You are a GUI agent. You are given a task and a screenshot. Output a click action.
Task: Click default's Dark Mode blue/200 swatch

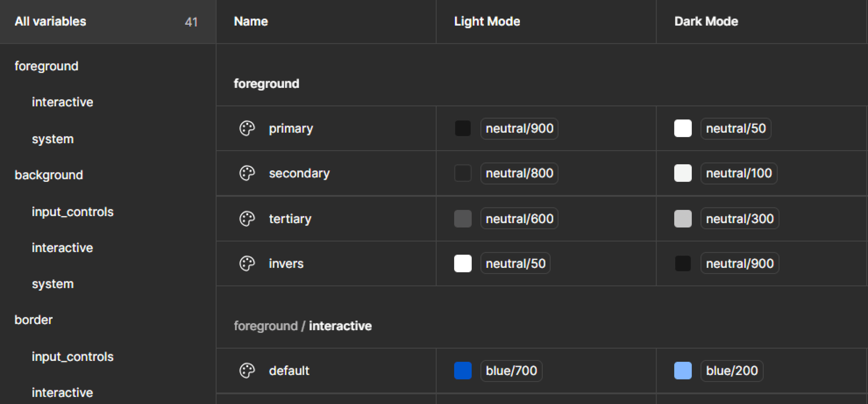point(683,371)
